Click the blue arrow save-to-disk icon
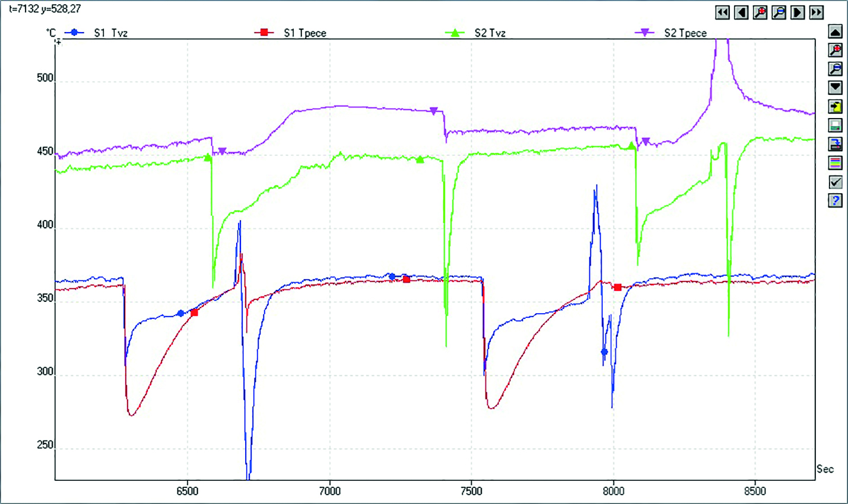 (836, 144)
